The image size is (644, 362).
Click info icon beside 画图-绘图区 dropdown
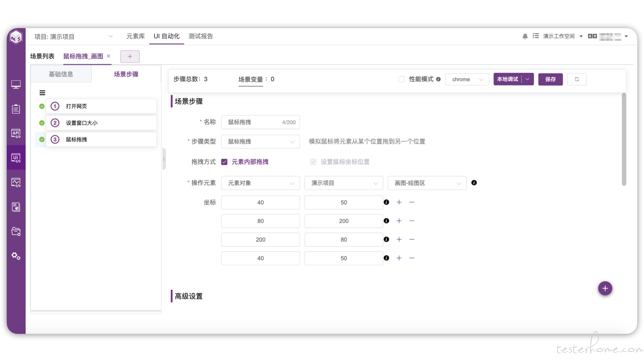(474, 183)
